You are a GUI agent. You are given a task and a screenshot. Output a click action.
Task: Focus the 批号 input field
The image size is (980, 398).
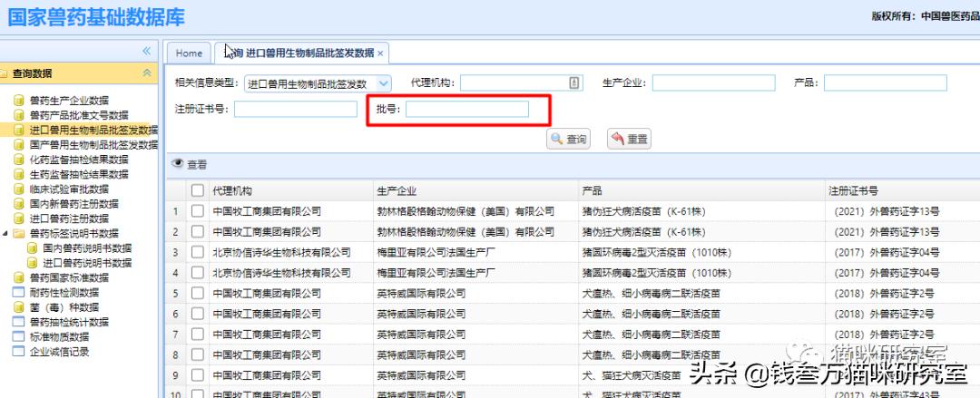pos(467,110)
